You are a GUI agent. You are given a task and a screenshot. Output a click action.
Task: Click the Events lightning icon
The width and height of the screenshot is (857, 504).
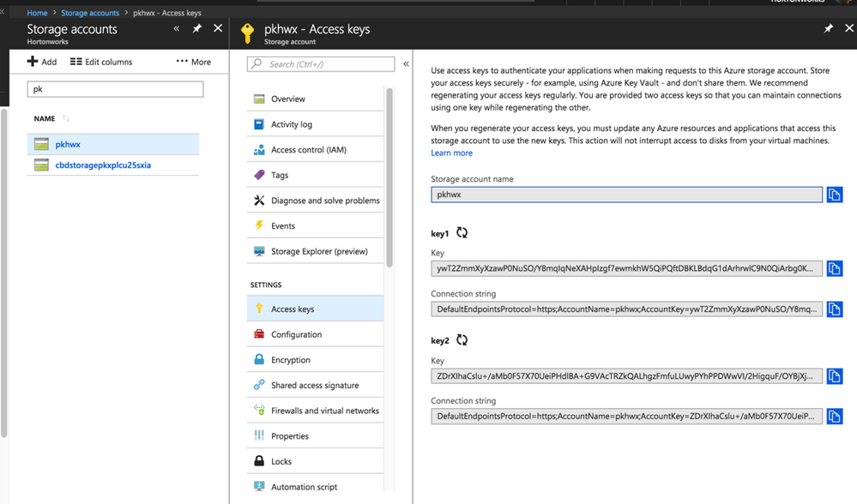259,225
